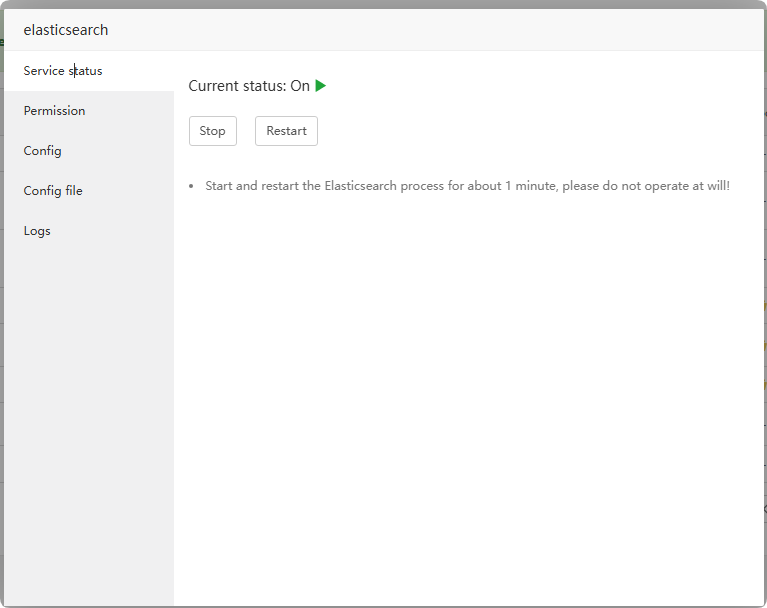
Task: Open the Config file tab
Action: click(53, 191)
